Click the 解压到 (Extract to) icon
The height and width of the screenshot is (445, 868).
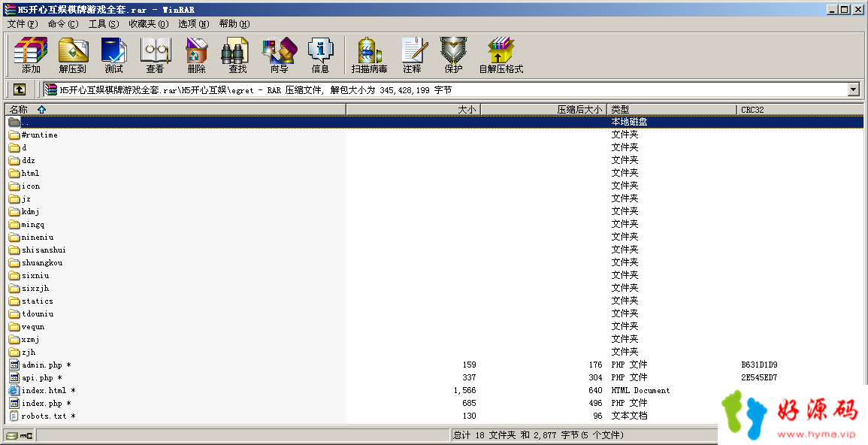(72, 55)
